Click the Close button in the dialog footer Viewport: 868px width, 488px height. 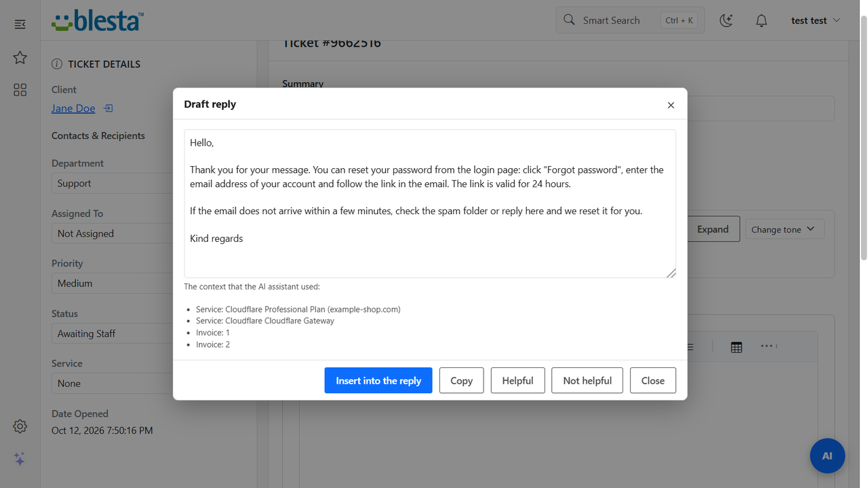point(653,380)
